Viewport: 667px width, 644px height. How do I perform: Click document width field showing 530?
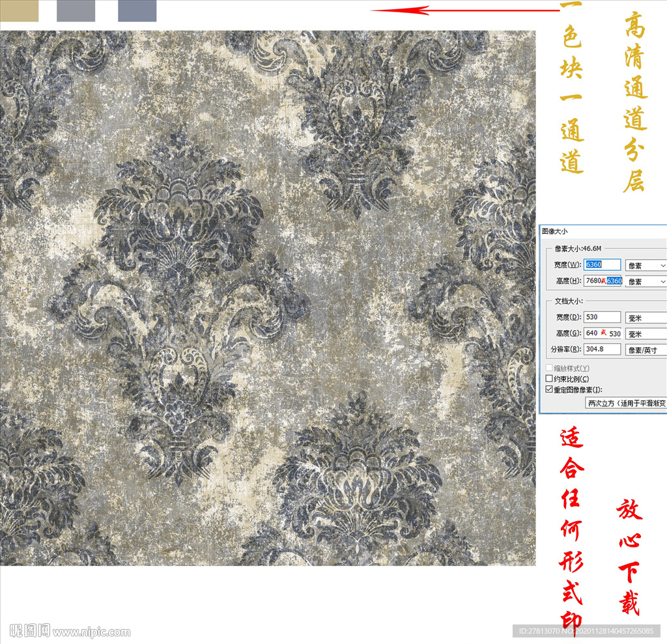(602, 317)
